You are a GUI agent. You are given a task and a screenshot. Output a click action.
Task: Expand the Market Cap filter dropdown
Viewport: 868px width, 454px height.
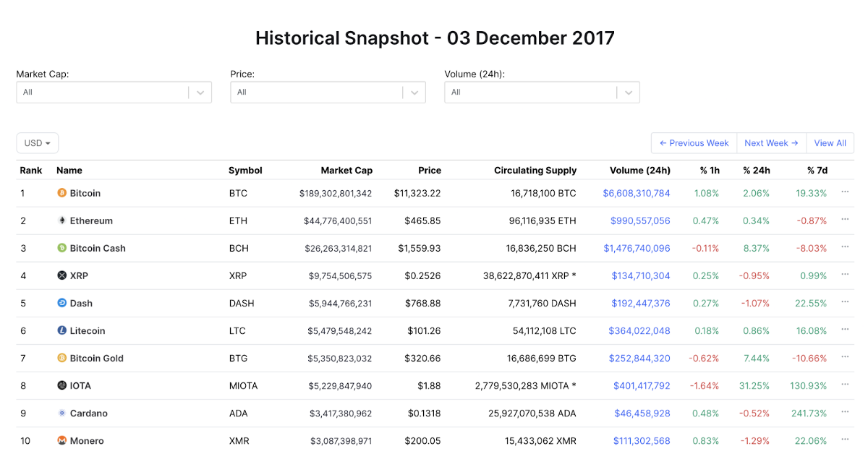pos(200,93)
